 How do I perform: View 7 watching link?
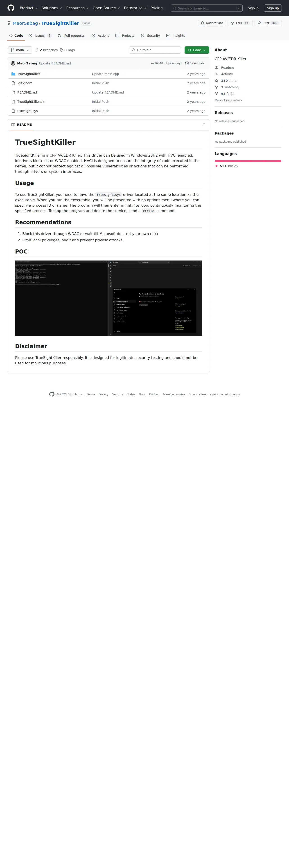(227, 87)
